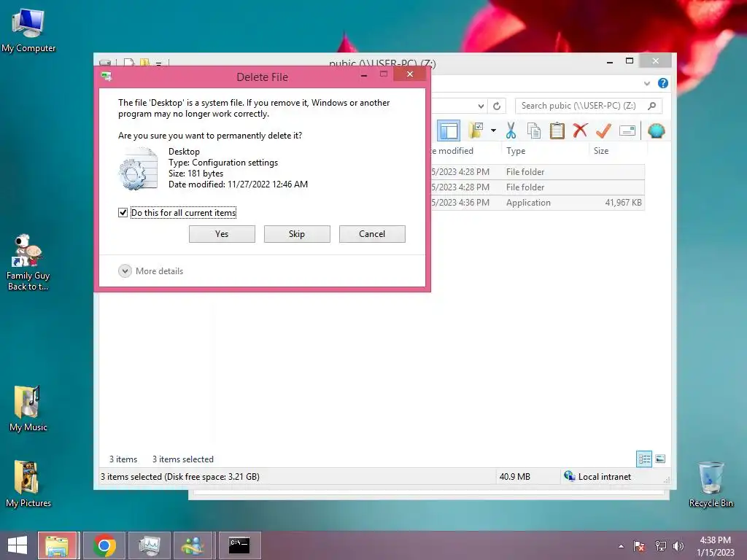Launch Chrome from the taskbar
747x560 pixels.
(104, 545)
